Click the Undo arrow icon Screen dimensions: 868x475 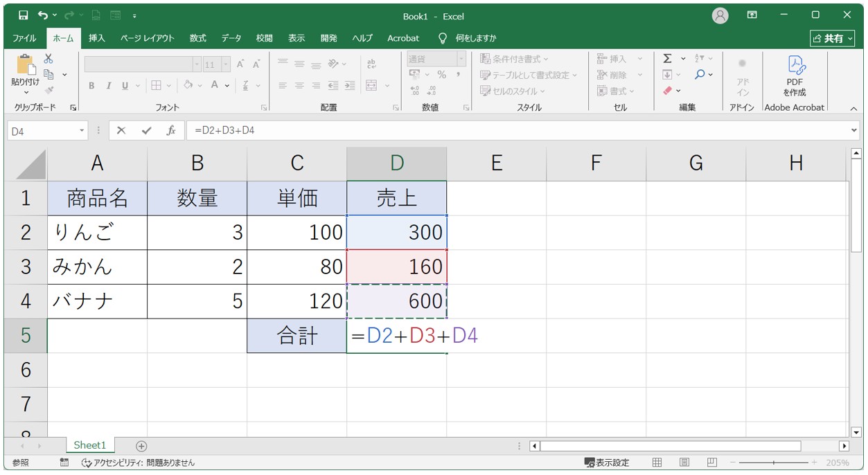point(43,15)
